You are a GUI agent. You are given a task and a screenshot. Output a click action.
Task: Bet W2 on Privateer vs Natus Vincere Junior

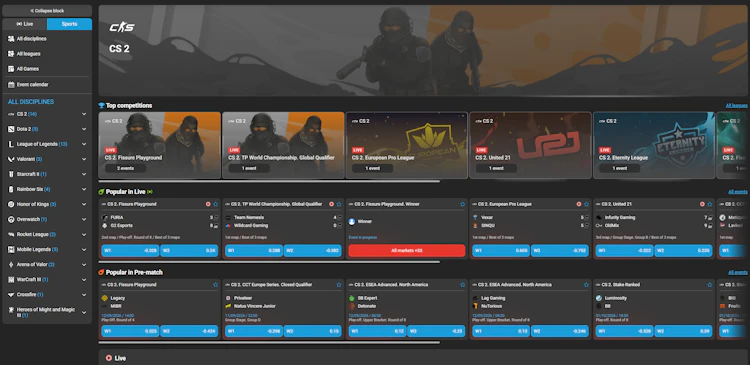pos(312,331)
